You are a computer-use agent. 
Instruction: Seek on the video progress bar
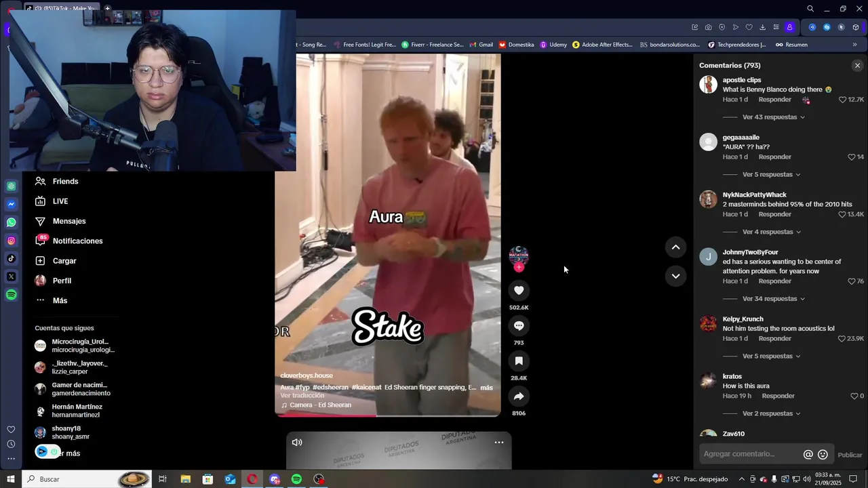coord(388,415)
